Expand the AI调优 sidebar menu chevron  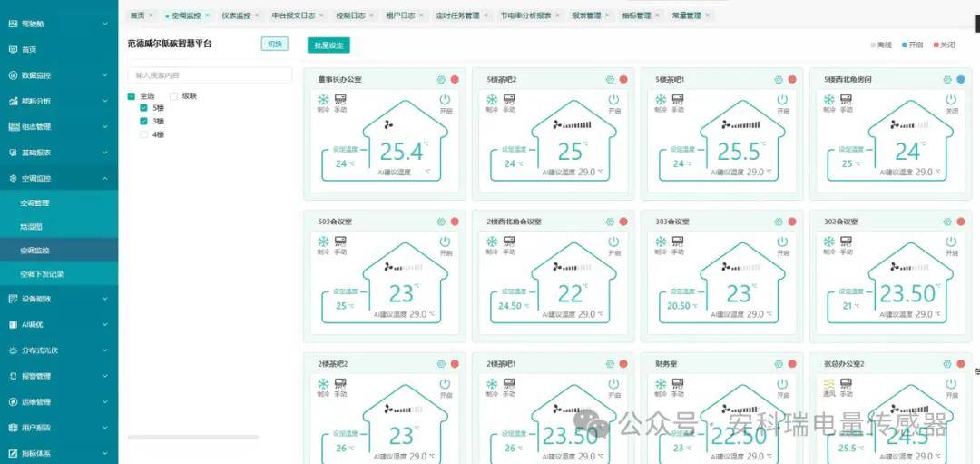point(105,324)
